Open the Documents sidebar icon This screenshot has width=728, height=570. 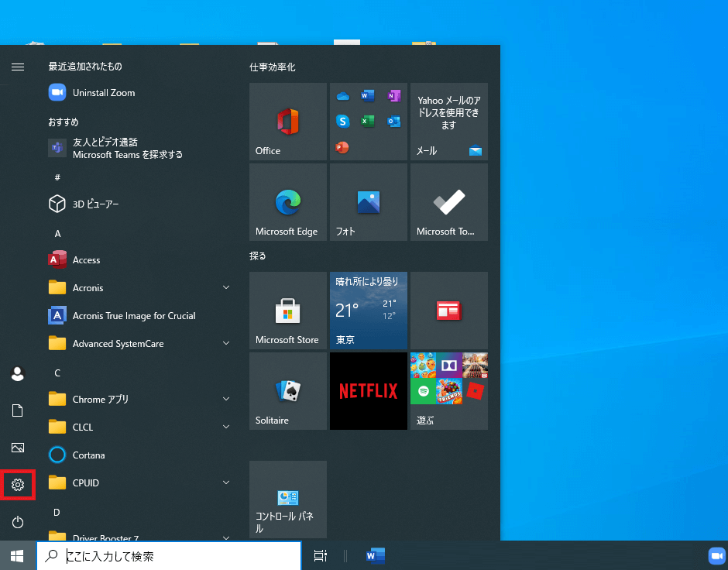18,410
